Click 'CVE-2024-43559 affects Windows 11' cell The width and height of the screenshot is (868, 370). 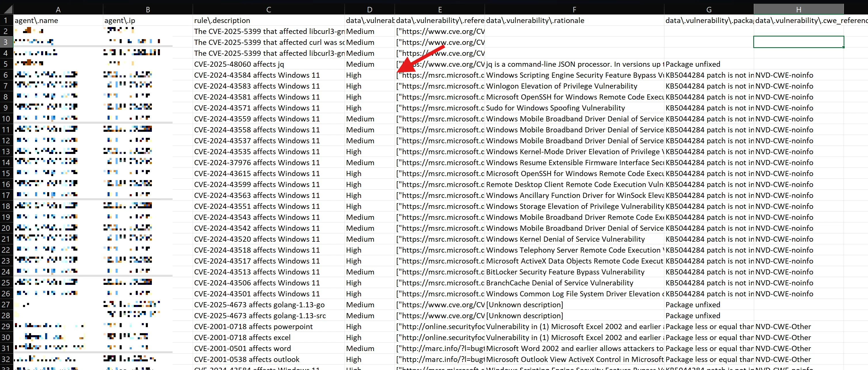click(269, 119)
